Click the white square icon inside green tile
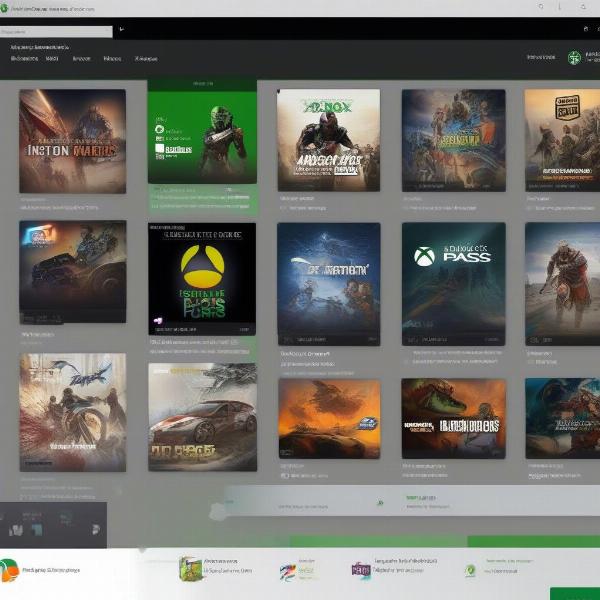This screenshot has width=600, height=600. 160,148
